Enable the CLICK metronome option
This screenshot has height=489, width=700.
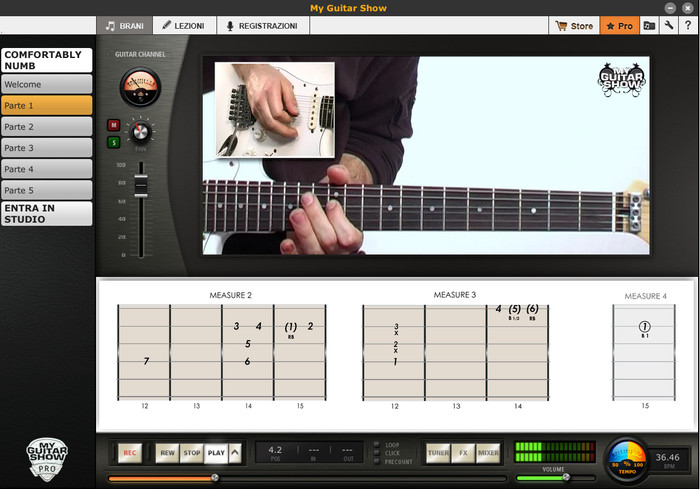pos(377,453)
